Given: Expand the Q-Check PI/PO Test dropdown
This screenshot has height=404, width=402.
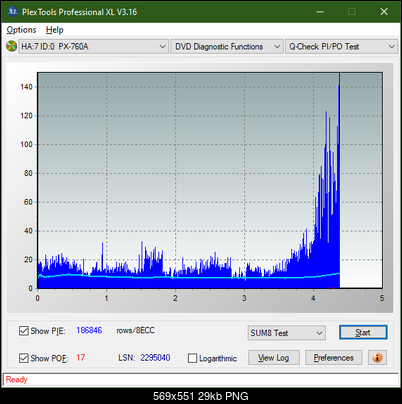Looking at the screenshot, I should (x=341, y=47).
